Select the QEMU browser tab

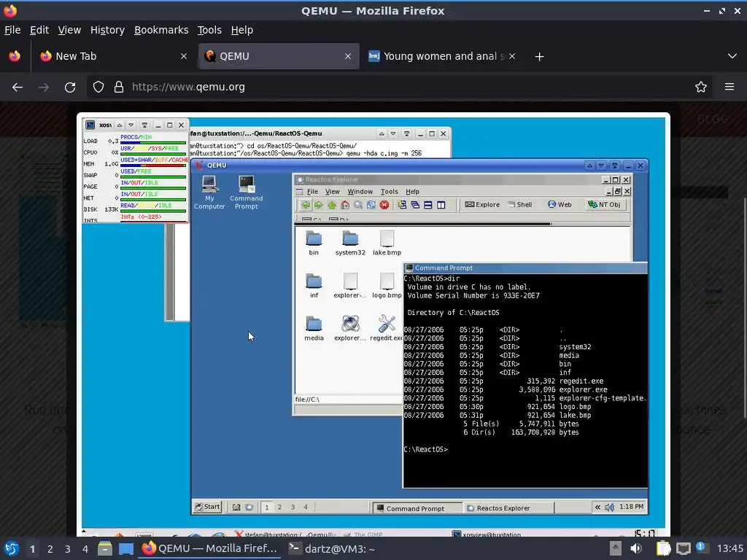tap(279, 56)
